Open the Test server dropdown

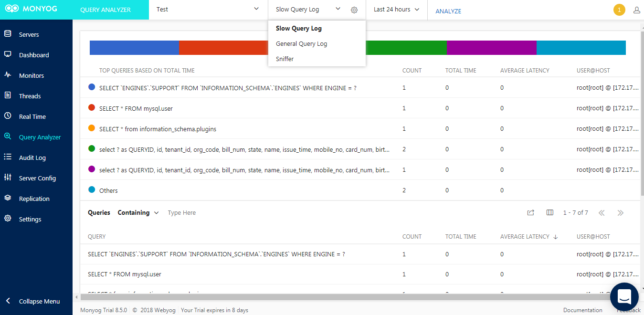pyautogui.click(x=209, y=10)
